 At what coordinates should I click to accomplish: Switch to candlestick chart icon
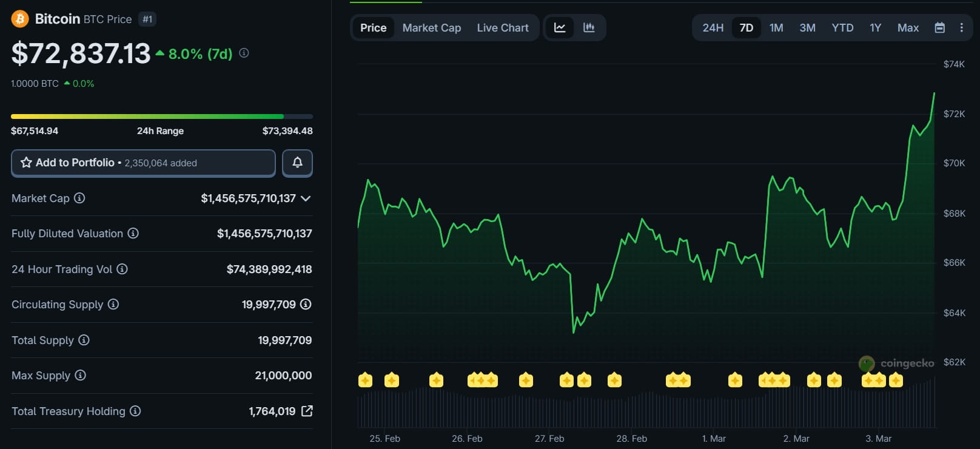(x=589, y=28)
